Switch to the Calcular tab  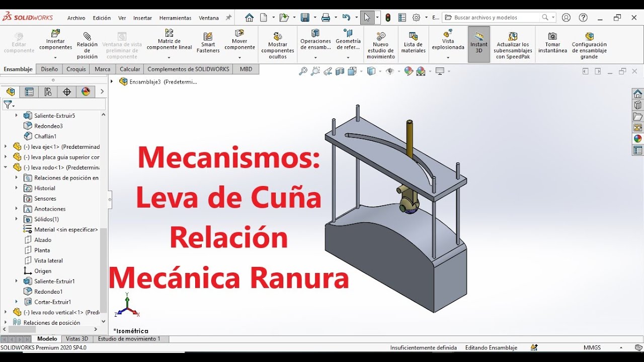click(x=130, y=69)
